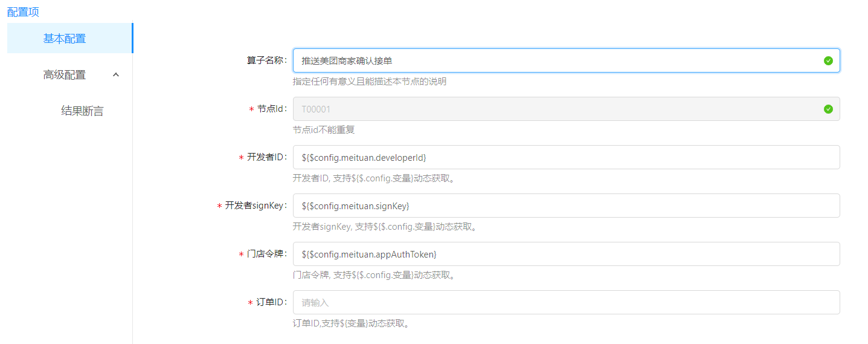Go to 结果断言 section

(x=82, y=111)
